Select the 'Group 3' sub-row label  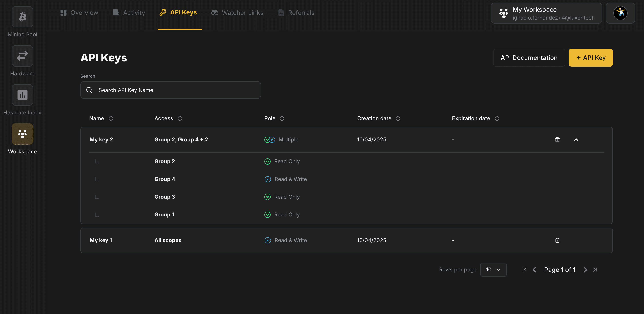(164, 197)
